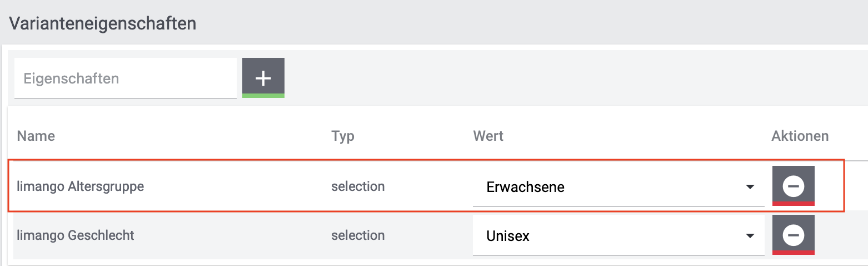Image resolution: width=868 pixels, height=266 pixels.
Task: Click the arrow beside Unisex
Action: [x=750, y=236]
